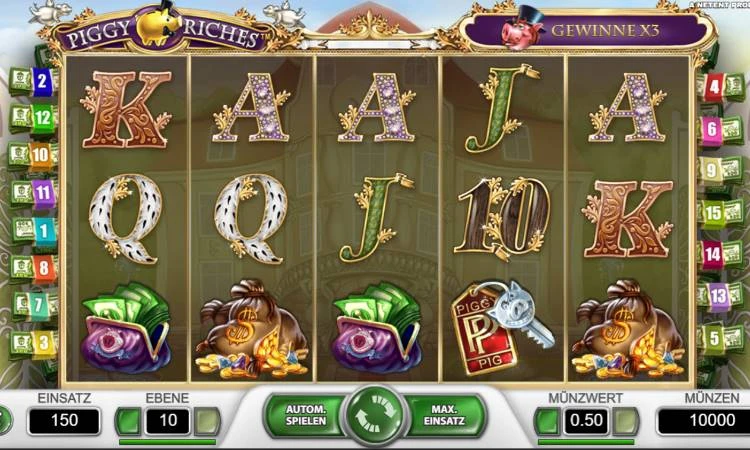Screen dimensions: 750x450
Task: Click the purple purse symbol on the first reel
Action: pos(126,328)
